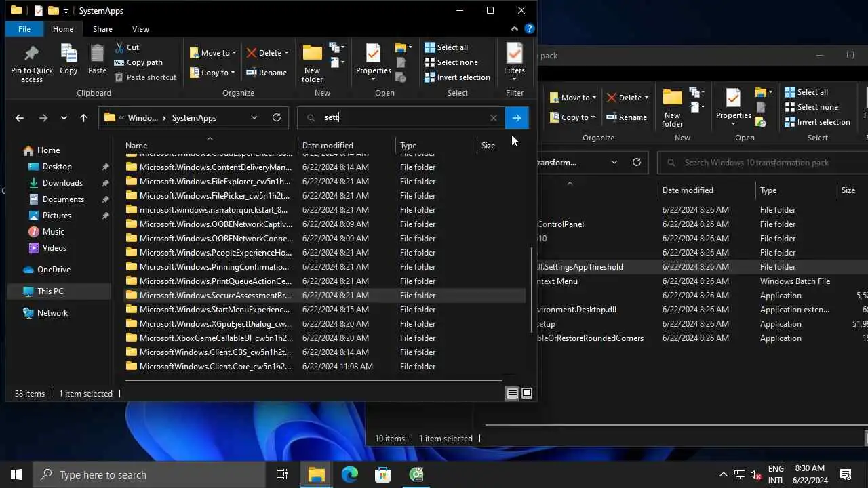This screenshot has height=488, width=868.
Task: Switch to details view layout icon
Action: (513, 393)
